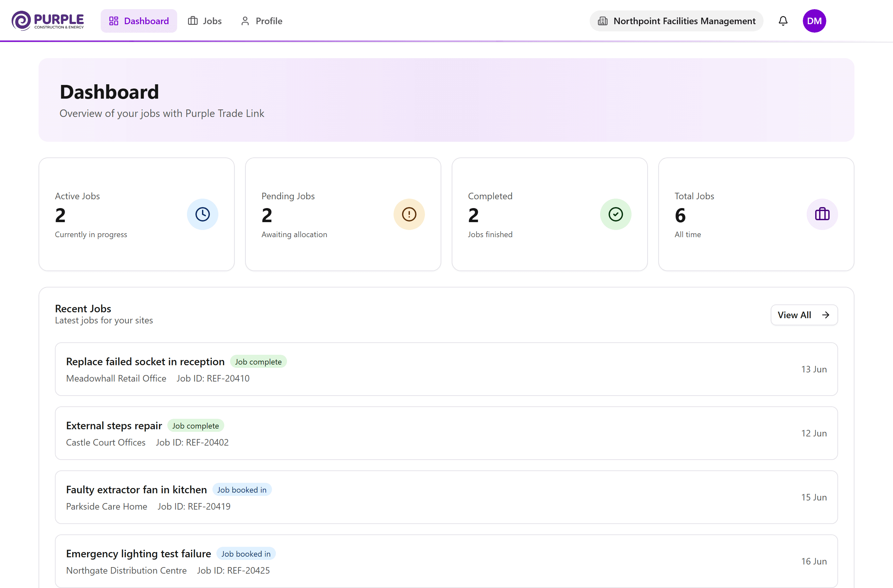Open notifications bell
Screen dimensions: 893x588
[783, 21]
